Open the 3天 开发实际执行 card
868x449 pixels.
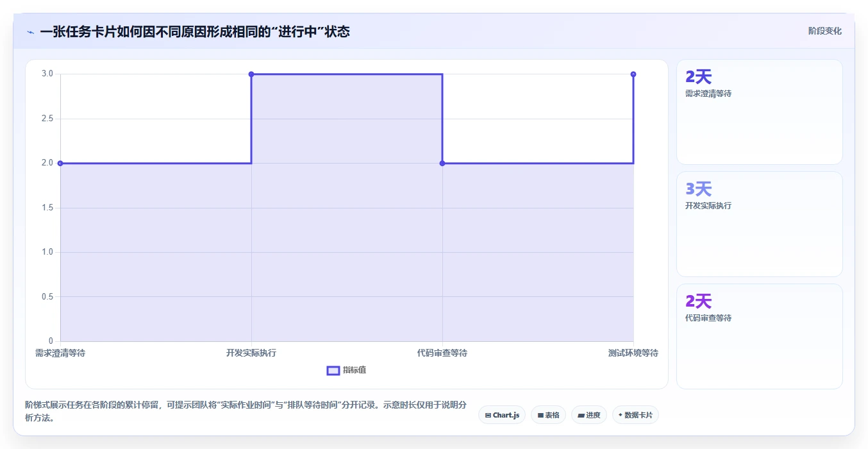(x=760, y=224)
